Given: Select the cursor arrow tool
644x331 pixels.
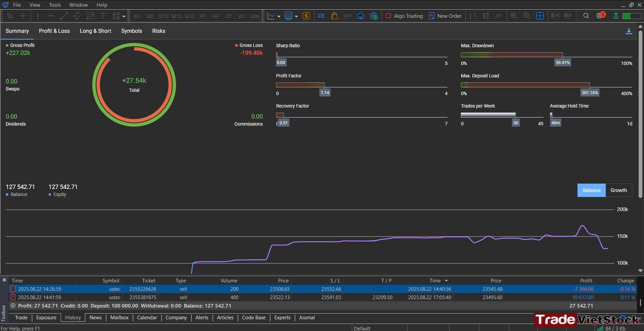Looking at the screenshot, I should [x=10, y=16].
